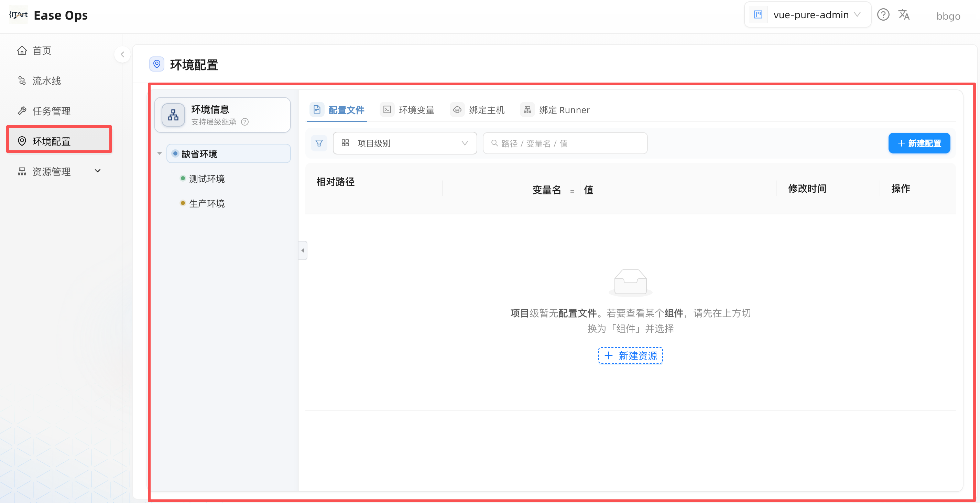
Task: Click the help question mark icon
Action: pos(883,15)
